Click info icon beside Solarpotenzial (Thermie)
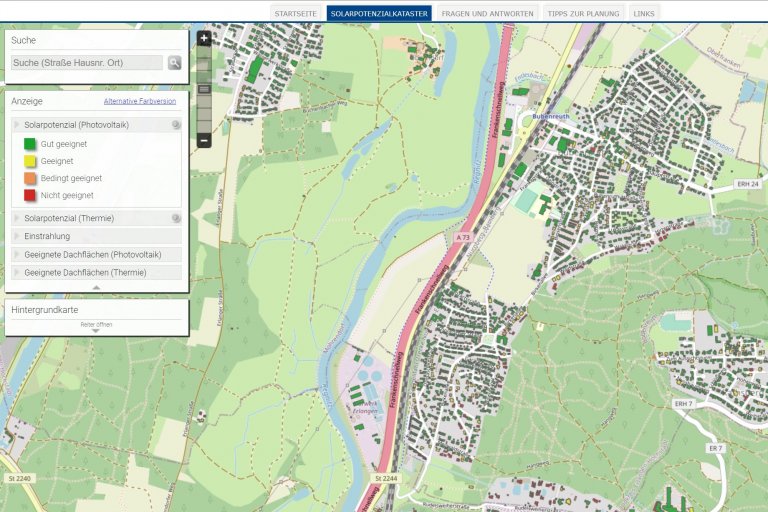This screenshot has height=512, width=768. pyautogui.click(x=176, y=218)
